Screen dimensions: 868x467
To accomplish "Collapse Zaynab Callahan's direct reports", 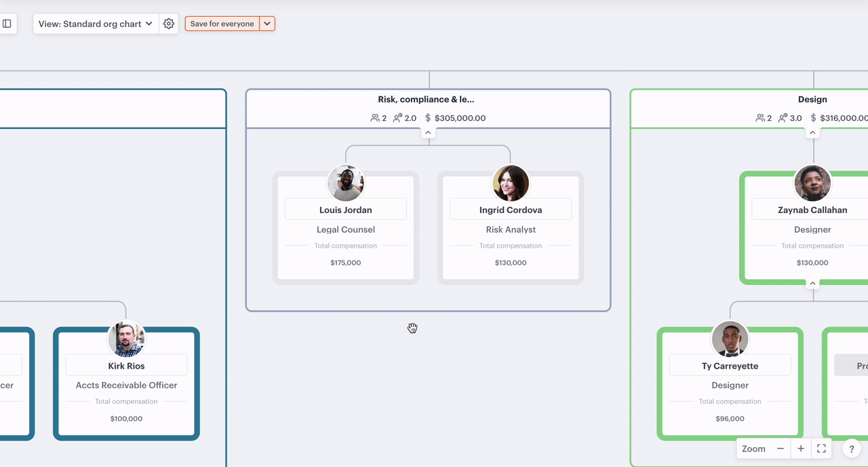I will tap(812, 284).
